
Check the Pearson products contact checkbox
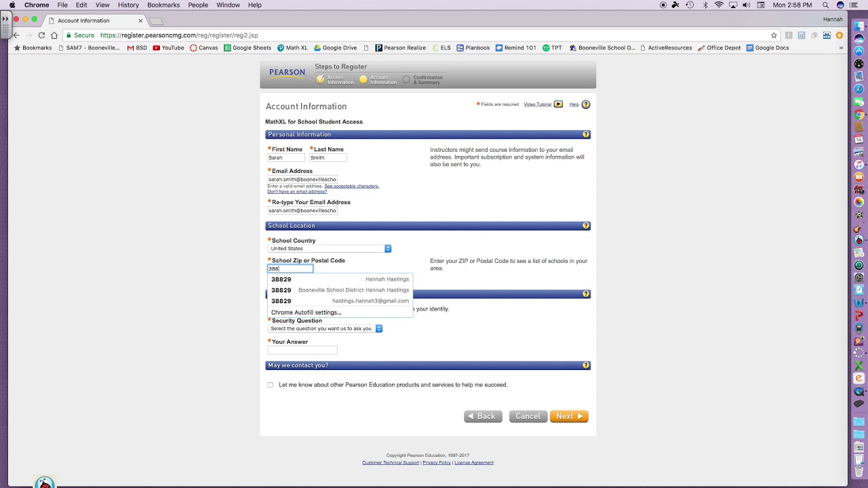point(271,385)
